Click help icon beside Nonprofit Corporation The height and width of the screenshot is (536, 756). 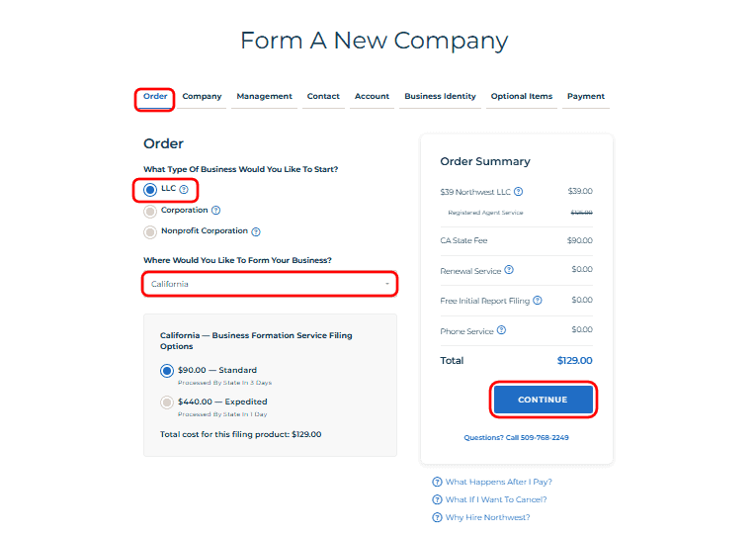256,232
